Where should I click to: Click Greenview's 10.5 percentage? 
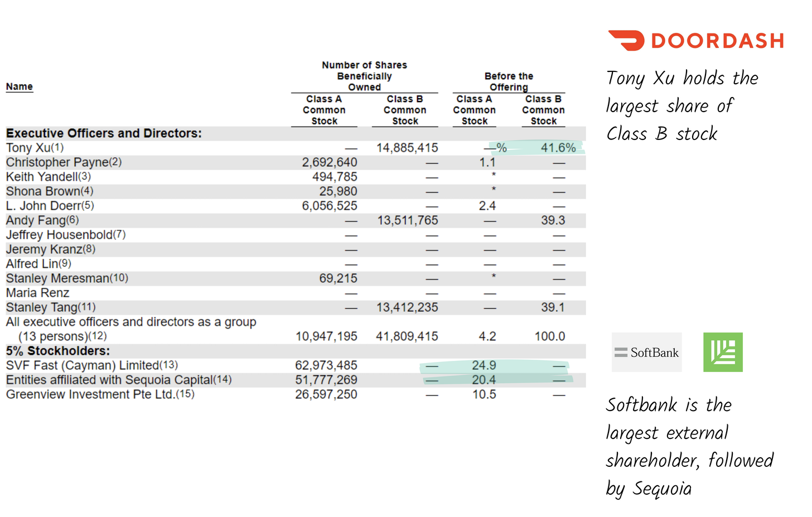484,394
